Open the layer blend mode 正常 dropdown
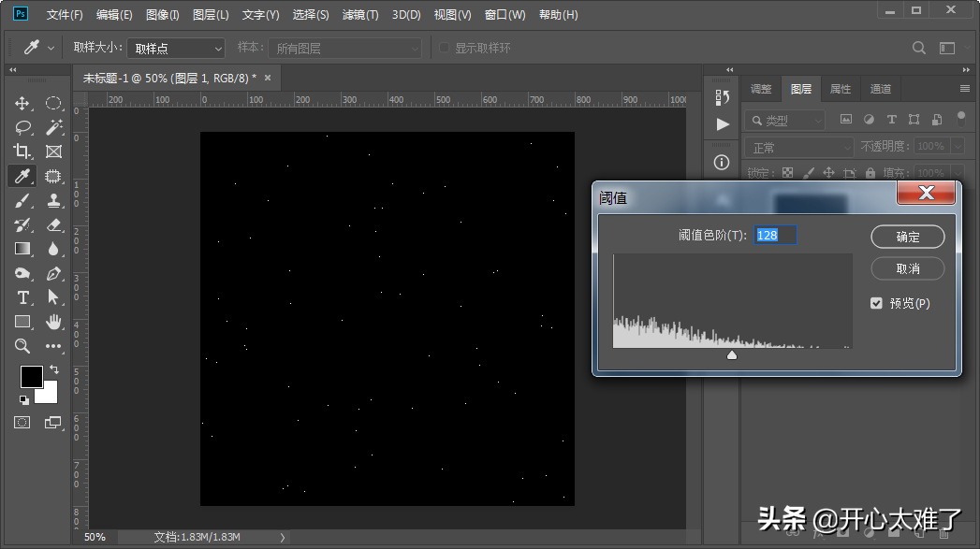Screen dimensions: 980x549 pyautogui.click(x=798, y=148)
